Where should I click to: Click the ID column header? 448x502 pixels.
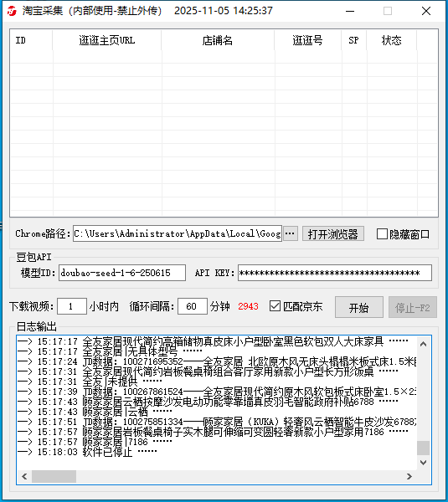point(31,40)
